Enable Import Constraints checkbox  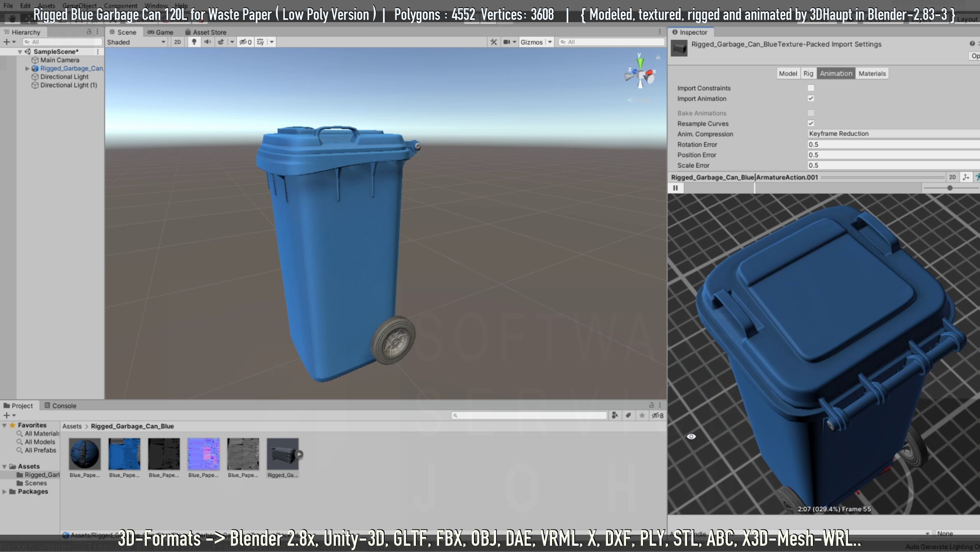tap(811, 88)
